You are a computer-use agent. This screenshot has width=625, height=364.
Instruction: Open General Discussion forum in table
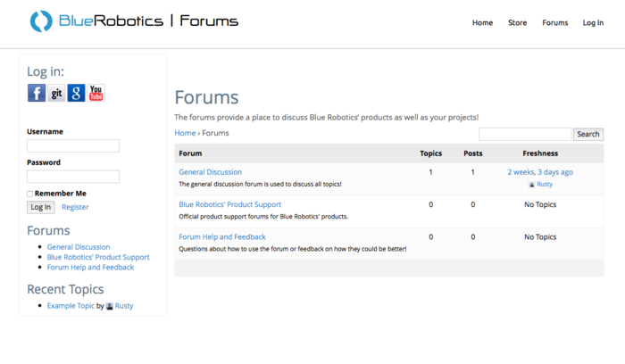pyautogui.click(x=210, y=172)
